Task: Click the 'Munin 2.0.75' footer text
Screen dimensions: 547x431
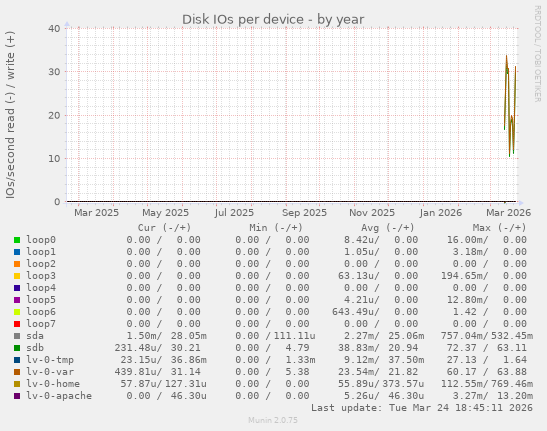Action: coord(273,420)
